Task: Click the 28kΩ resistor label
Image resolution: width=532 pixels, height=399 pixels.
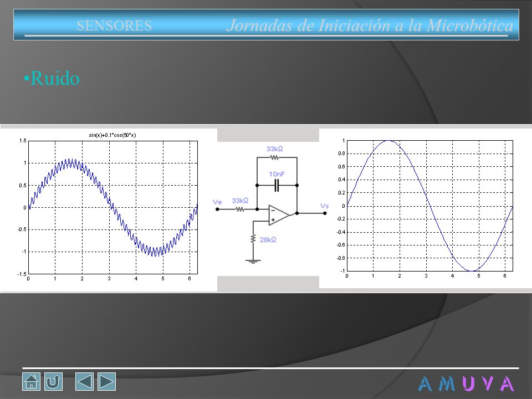Action: point(268,239)
